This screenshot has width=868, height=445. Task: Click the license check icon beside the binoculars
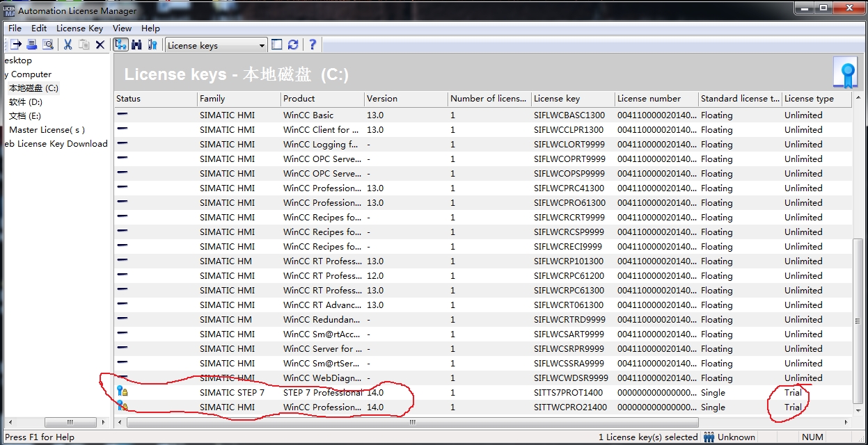click(x=152, y=45)
